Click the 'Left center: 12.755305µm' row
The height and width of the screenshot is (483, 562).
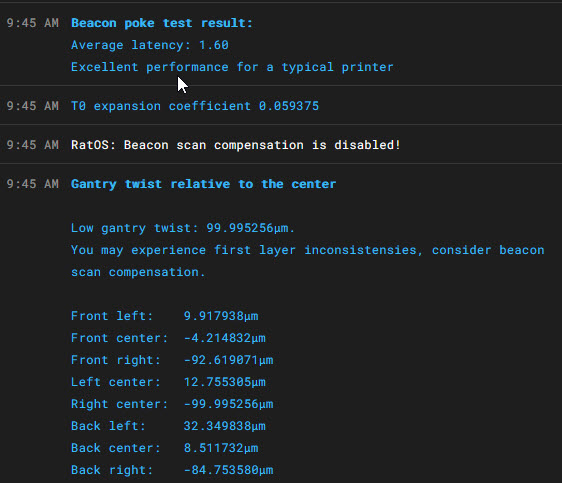168,382
